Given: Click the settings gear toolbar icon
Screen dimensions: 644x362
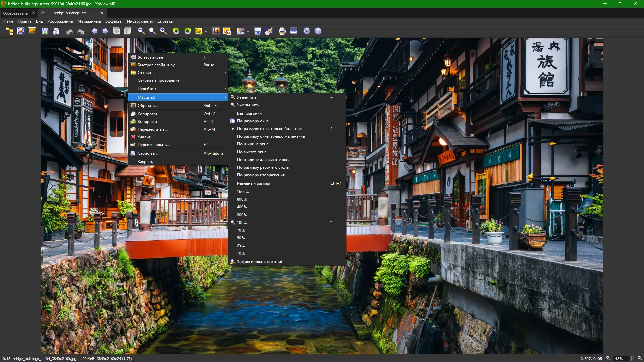Looking at the screenshot, I should click(307, 31).
